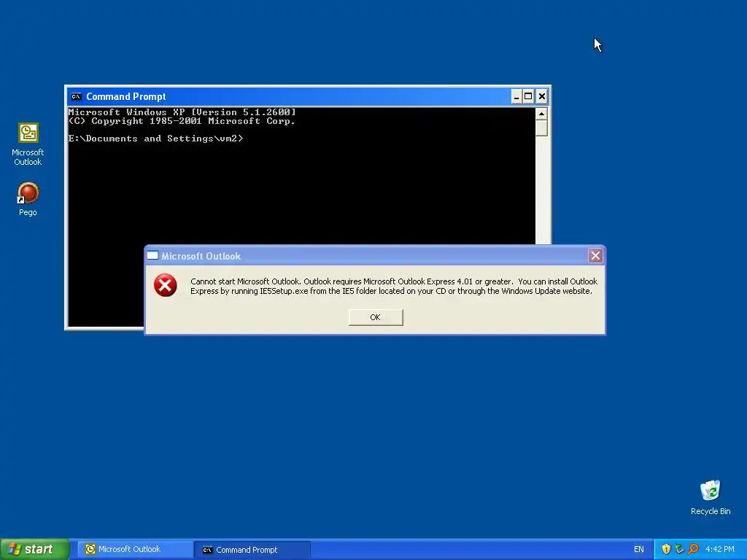Viewport: 747px width, 560px height.
Task: Close the Command Prompt window
Action: (542, 97)
